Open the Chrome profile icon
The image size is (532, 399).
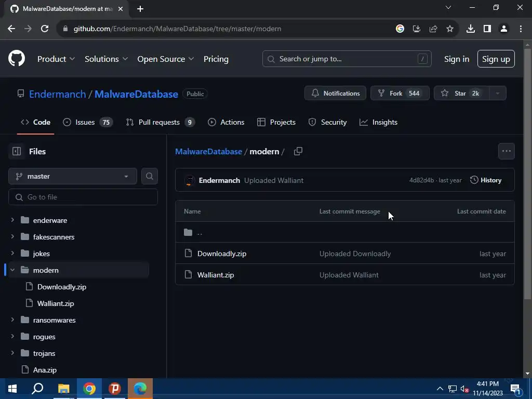point(504,29)
